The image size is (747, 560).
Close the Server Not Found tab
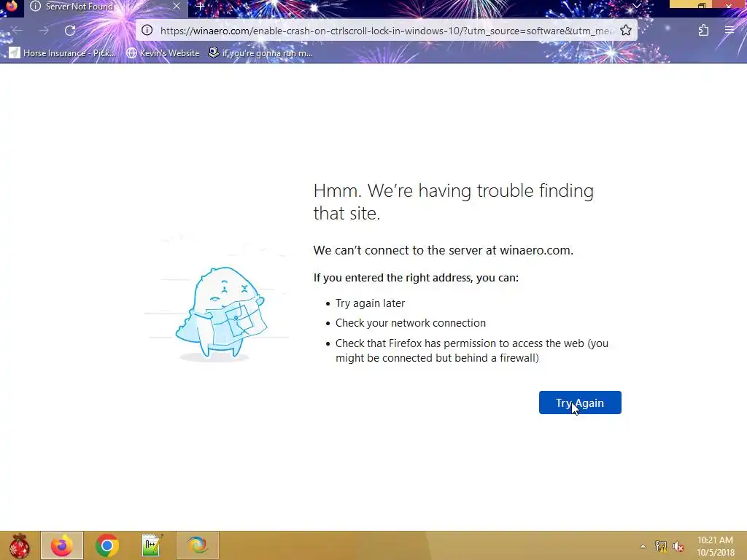pyautogui.click(x=177, y=7)
